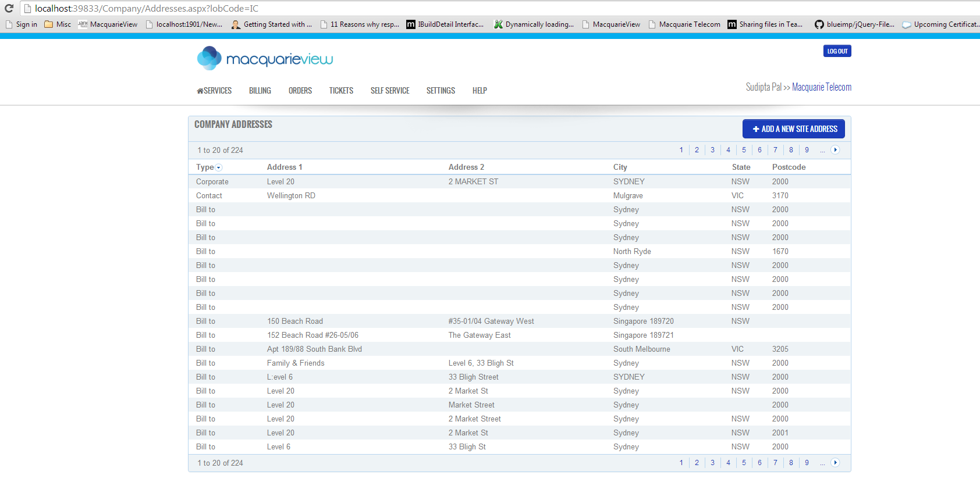Click the macquarieview logo
This screenshot has height=493, width=980.
pyautogui.click(x=265, y=59)
